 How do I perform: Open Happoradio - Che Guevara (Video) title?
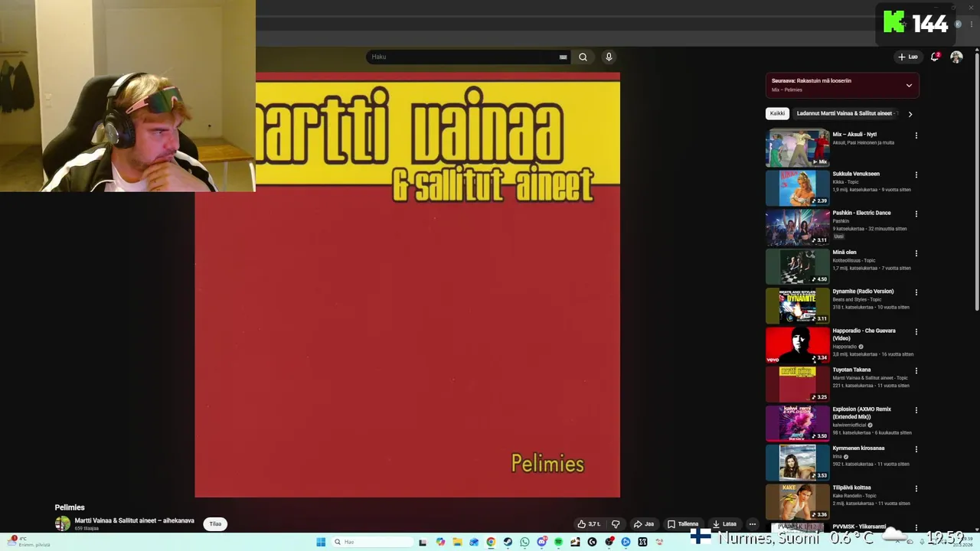point(864,334)
